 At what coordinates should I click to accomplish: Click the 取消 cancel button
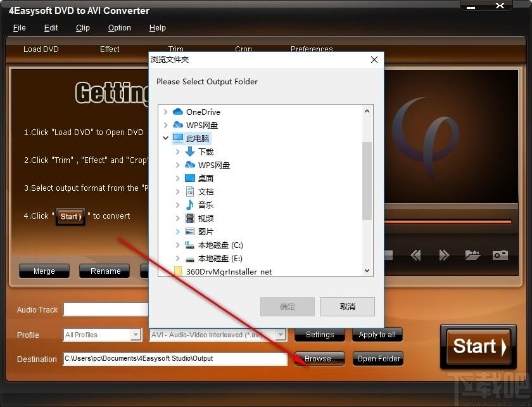click(x=348, y=307)
